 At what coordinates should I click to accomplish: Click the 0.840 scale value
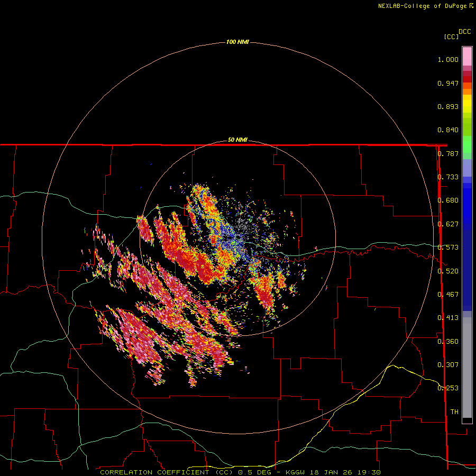pos(448,130)
